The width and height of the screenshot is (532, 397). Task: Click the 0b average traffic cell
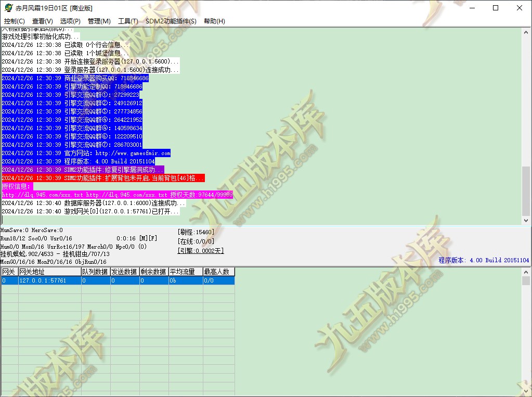186,280
